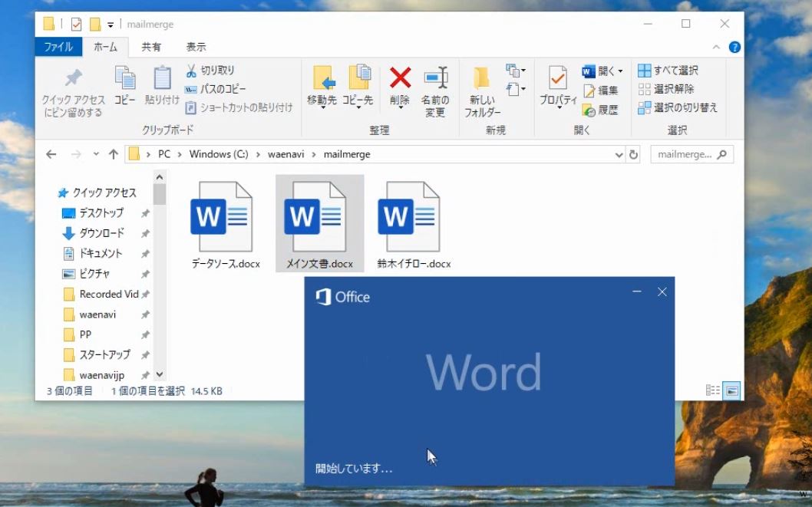Click Up one level arrow
The height and width of the screenshot is (507, 812).
[x=114, y=154]
